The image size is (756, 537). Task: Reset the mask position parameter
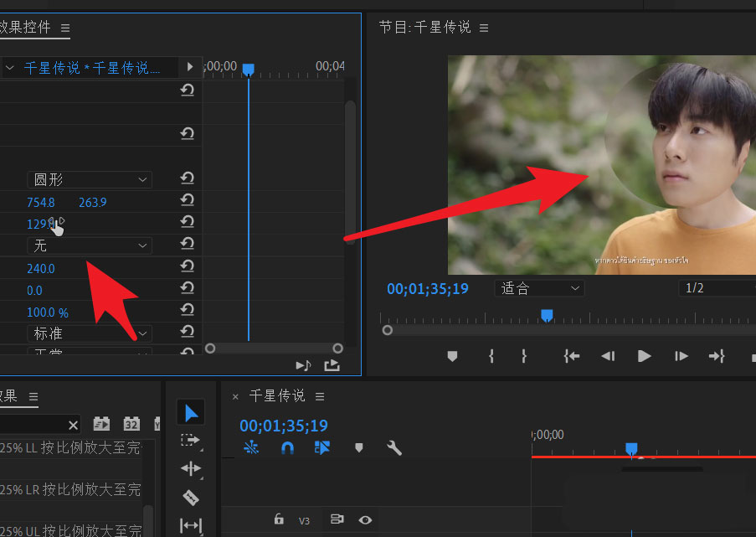pos(187,202)
